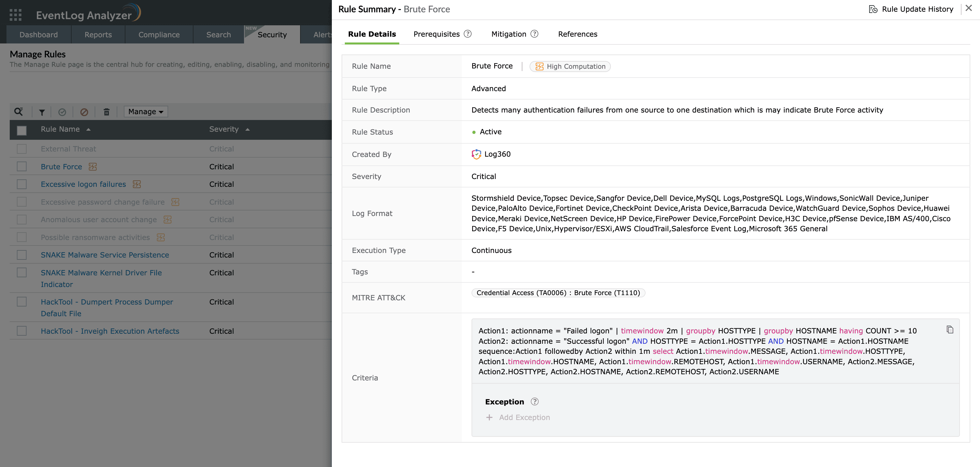Viewport: 980px width, 467px height.
Task: Click the High Computation badge
Action: point(570,66)
